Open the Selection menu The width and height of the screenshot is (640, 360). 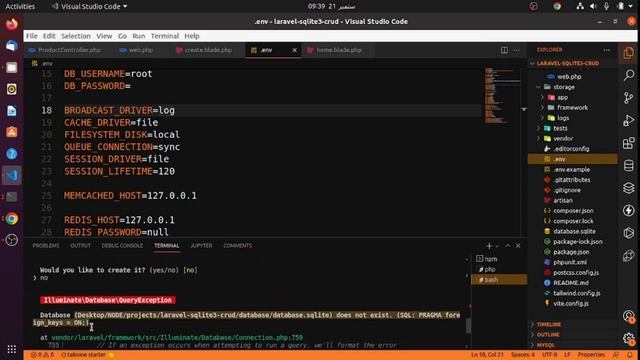click(76, 36)
